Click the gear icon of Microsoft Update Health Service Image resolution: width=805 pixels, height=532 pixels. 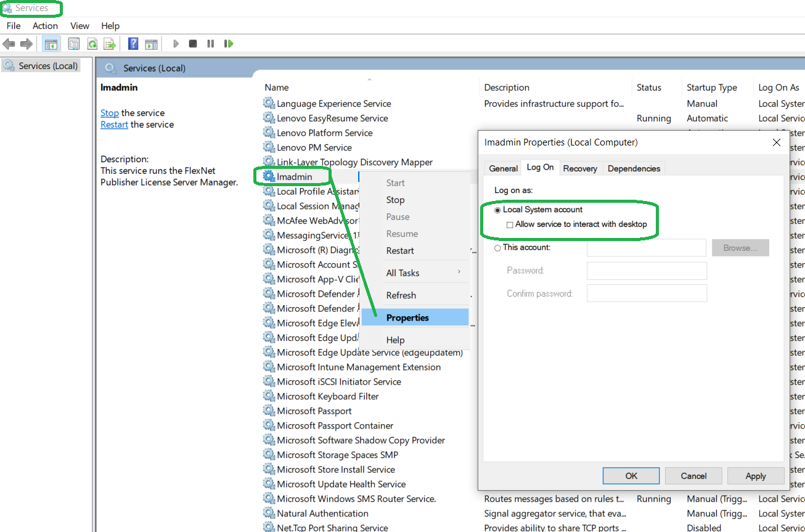269,484
